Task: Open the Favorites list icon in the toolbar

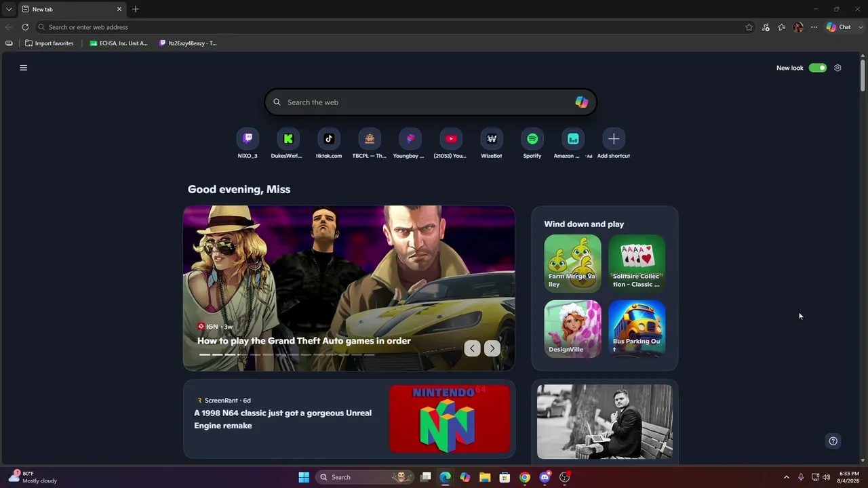Action: pyautogui.click(x=782, y=27)
